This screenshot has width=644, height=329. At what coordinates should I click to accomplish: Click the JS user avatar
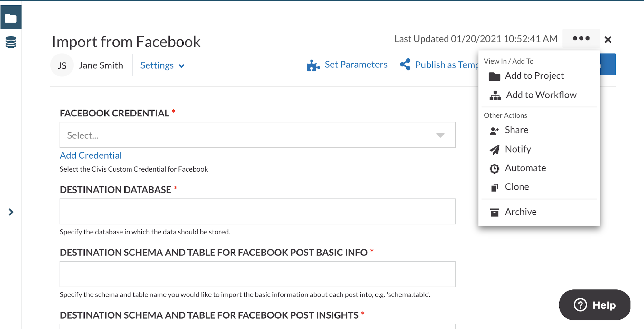(62, 65)
